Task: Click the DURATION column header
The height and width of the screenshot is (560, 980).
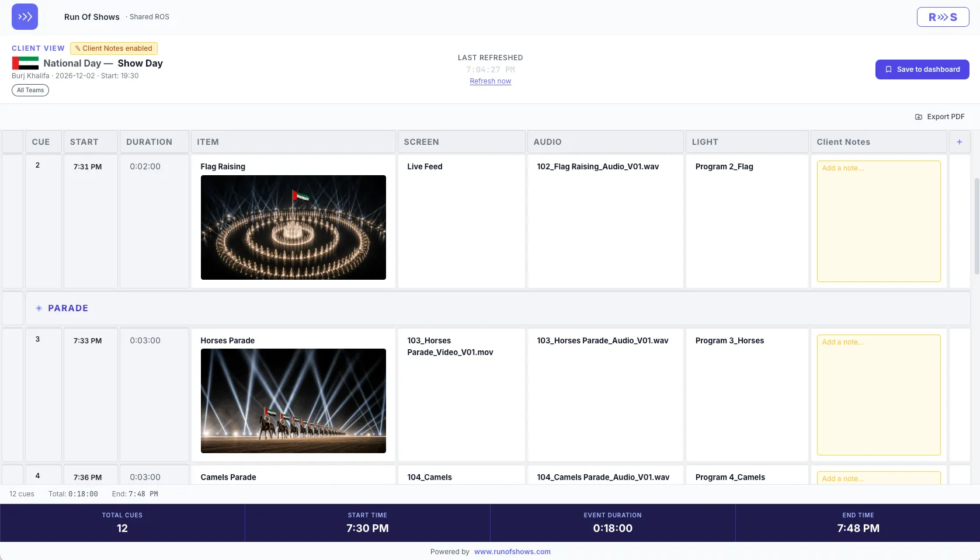Action: (x=154, y=142)
